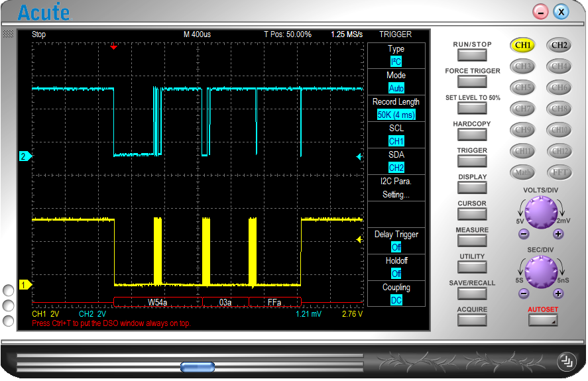This screenshot has width=588, height=381.
Task: Open the SAVE/RECALL menu button
Action: (472, 294)
